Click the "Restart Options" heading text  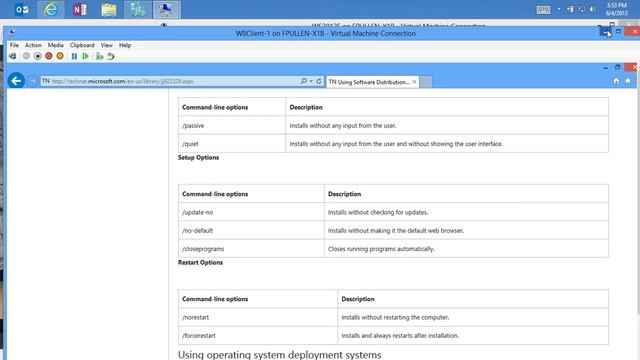[200, 262]
